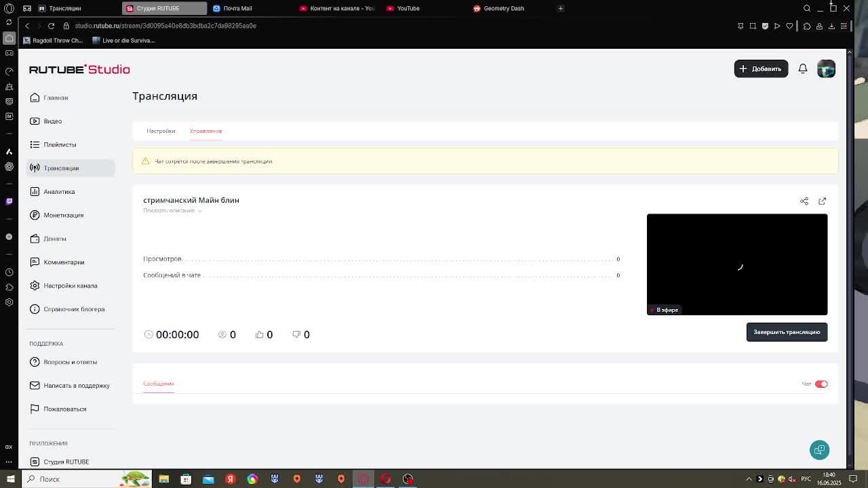Open the support chat floating button
Image resolution: width=868 pixels, height=488 pixels.
point(819,450)
